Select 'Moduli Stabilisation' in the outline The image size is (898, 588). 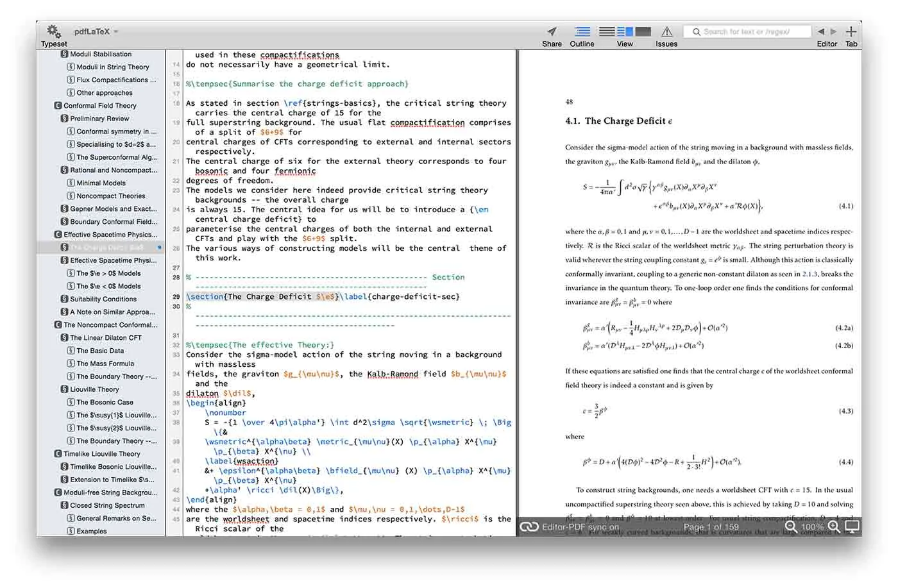tap(101, 54)
